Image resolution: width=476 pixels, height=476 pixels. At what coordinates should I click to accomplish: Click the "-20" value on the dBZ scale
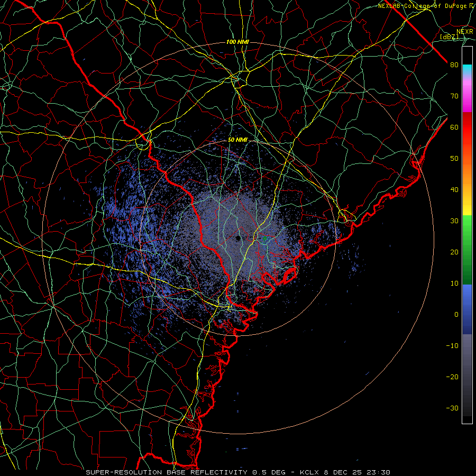click(x=452, y=377)
